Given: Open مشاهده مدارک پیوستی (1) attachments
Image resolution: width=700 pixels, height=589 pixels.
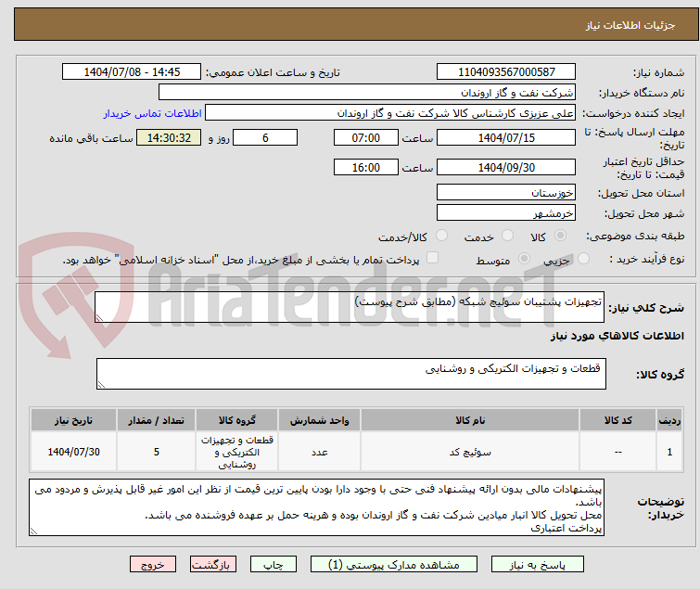Looking at the screenshot, I should [x=394, y=565].
